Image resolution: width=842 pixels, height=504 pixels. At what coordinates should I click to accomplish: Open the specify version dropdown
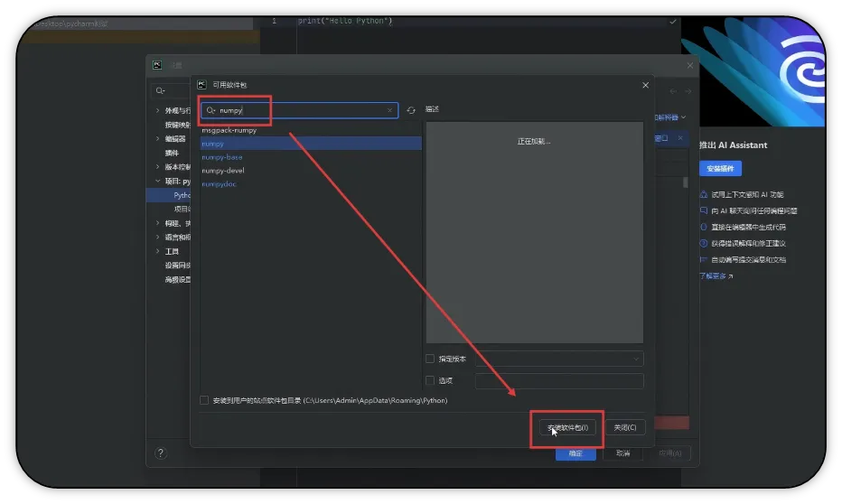pos(559,359)
